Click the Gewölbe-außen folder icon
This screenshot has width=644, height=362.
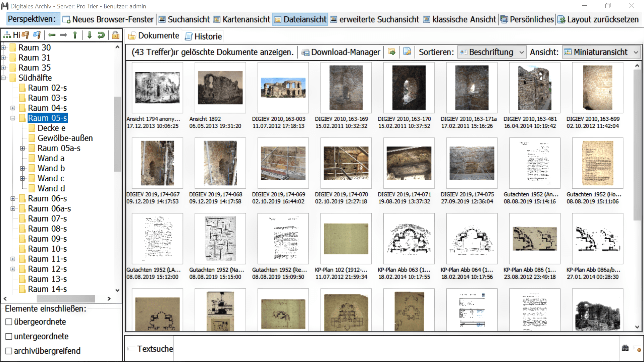click(x=32, y=138)
